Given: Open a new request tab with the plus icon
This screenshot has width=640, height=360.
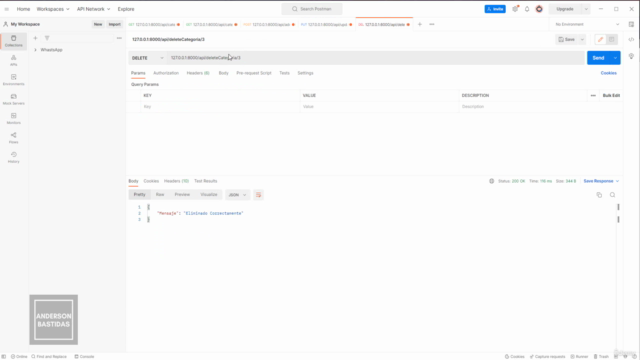Looking at the screenshot, I should 420,24.
